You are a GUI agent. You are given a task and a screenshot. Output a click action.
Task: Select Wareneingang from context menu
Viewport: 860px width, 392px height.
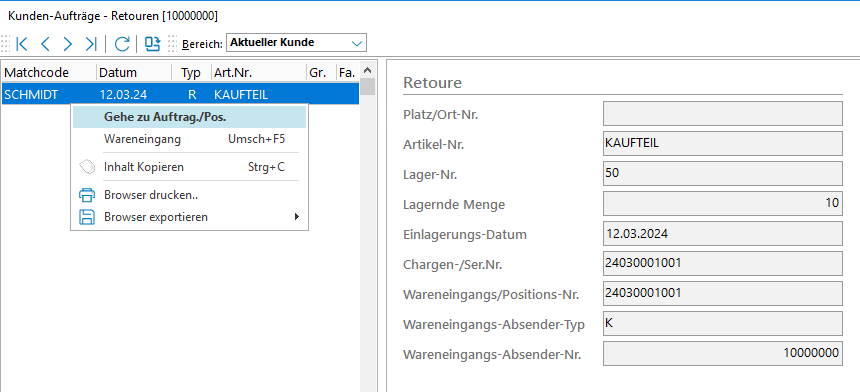tap(189, 139)
